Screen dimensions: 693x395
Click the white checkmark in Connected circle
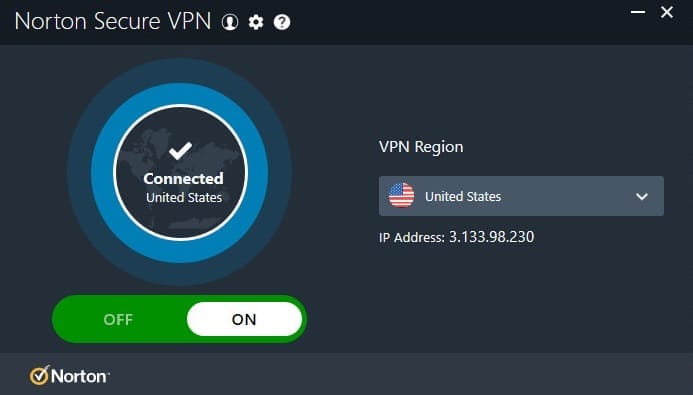coord(180,151)
